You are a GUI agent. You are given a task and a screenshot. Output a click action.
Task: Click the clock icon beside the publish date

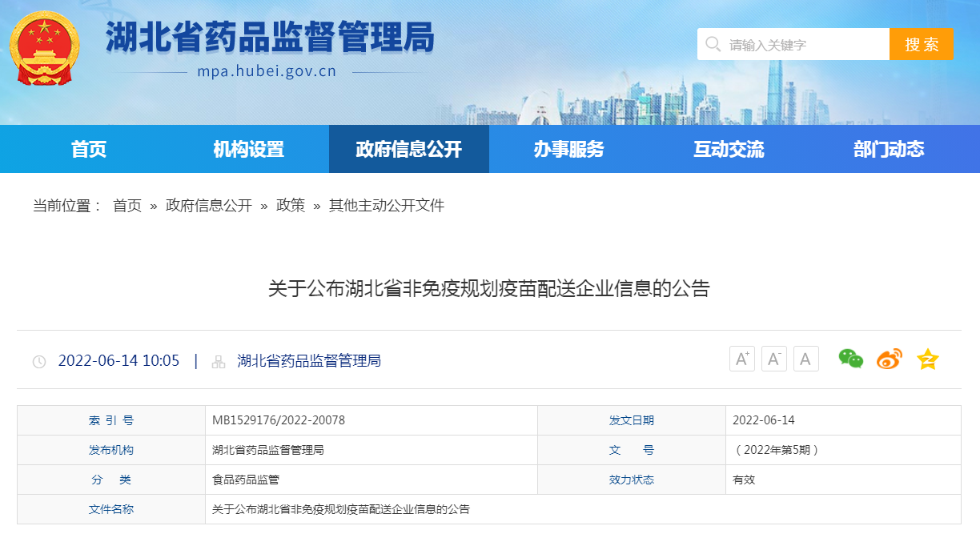38,361
